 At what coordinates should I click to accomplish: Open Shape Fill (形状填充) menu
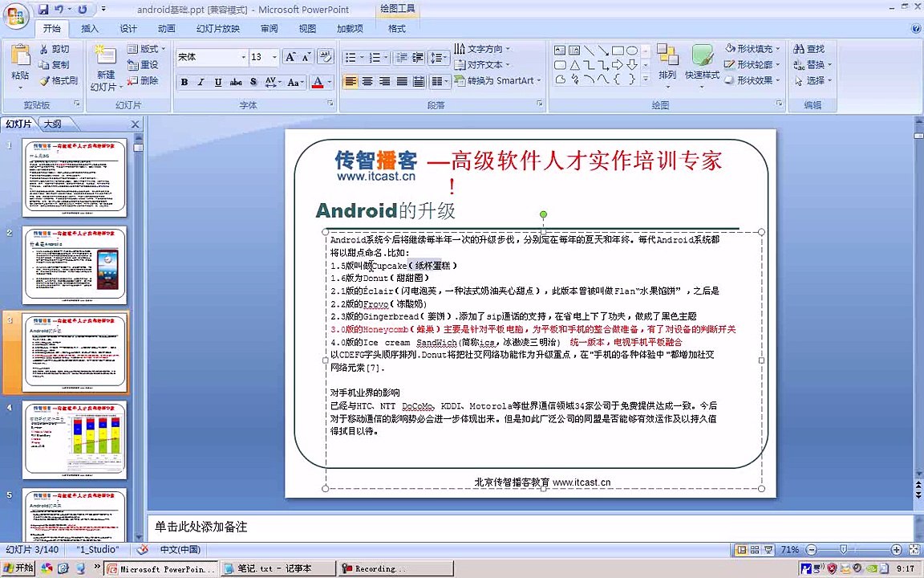(752, 49)
